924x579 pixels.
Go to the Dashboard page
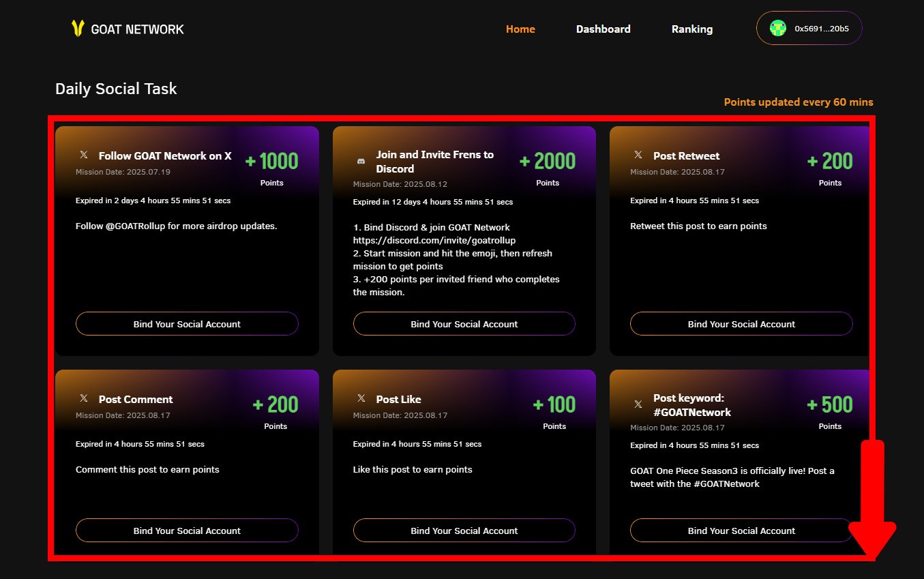pos(603,29)
